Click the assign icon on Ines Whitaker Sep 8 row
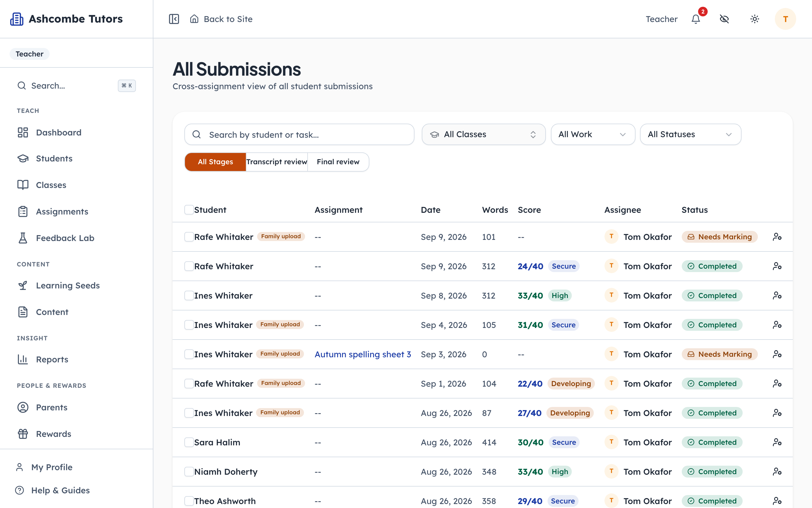 pos(777,296)
